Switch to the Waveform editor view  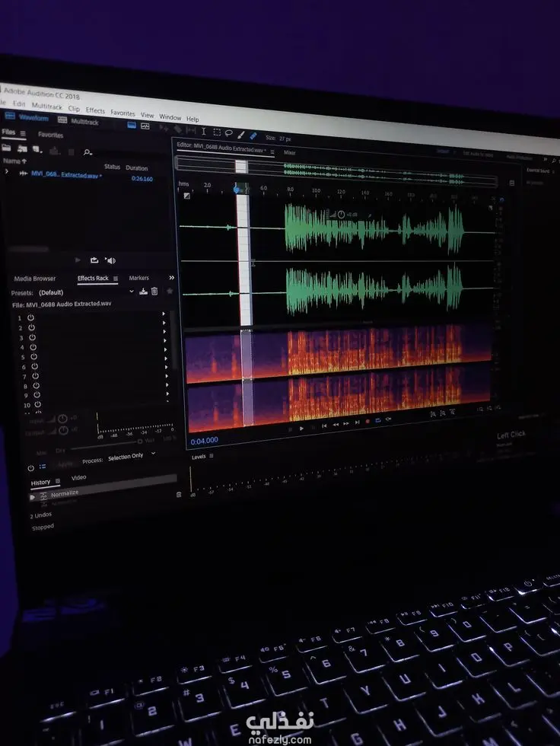27,117
